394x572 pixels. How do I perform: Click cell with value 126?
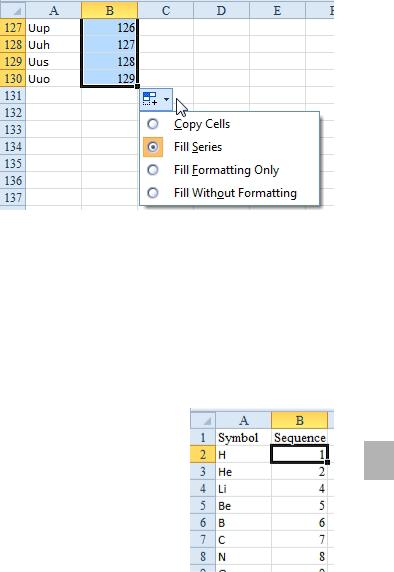click(109, 28)
